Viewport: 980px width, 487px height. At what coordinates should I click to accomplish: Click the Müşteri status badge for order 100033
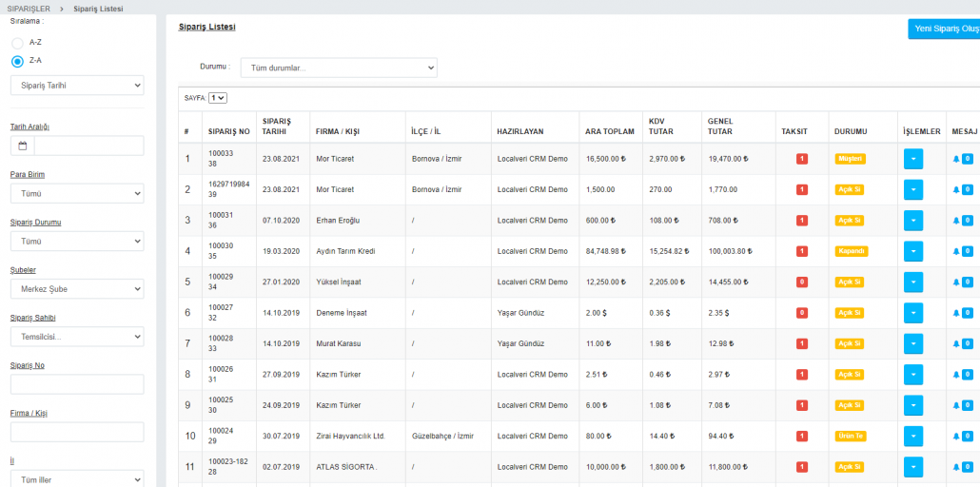pos(850,159)
